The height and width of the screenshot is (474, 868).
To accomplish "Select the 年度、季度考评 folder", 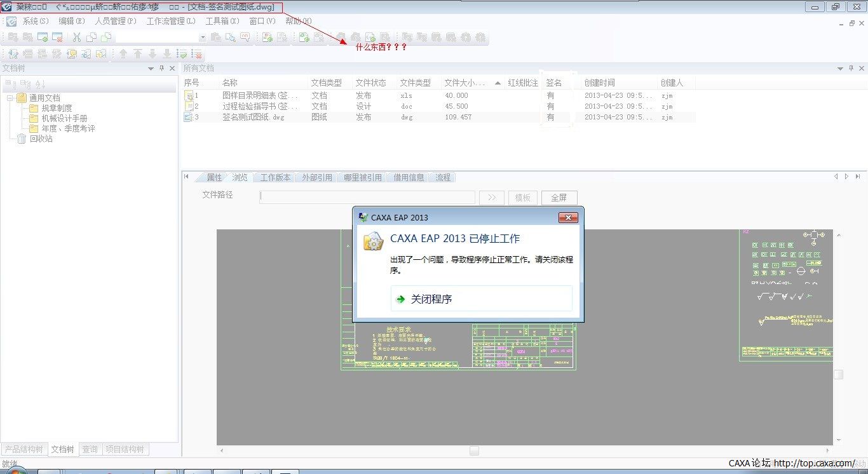I will click(68, 128).
